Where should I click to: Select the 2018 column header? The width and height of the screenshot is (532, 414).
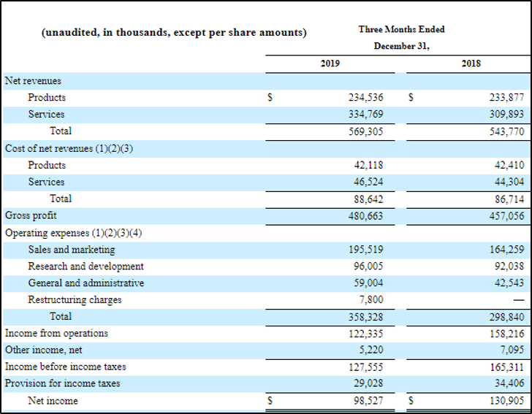pyautogui.click(x=471, y=64)
